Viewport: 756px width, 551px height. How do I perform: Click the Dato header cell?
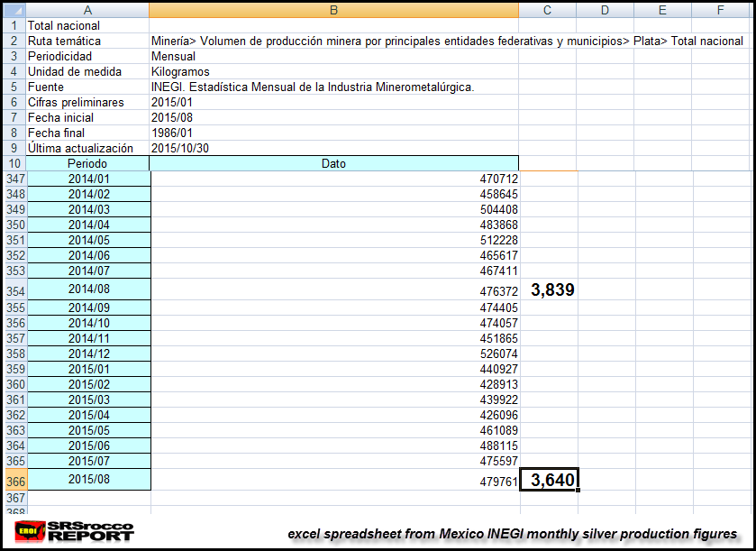[x=333, y=163]
